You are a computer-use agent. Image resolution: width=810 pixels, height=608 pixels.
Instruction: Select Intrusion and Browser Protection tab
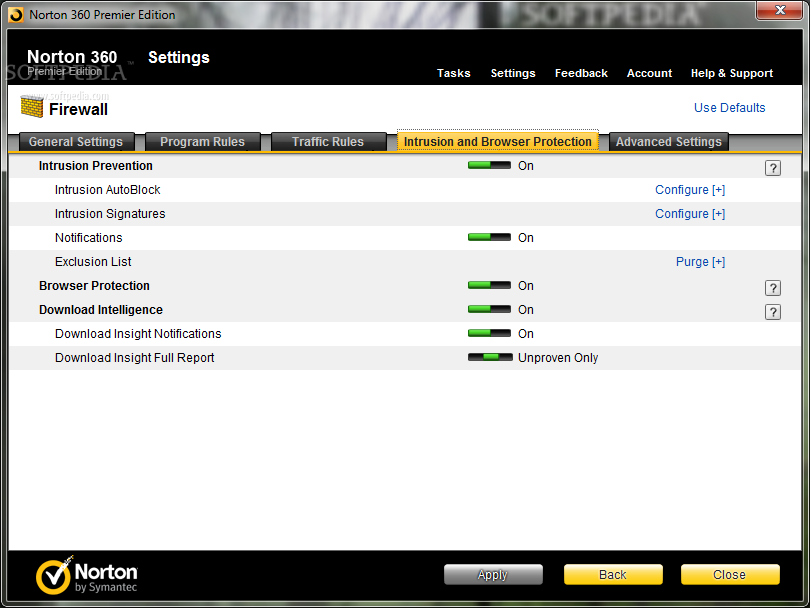click(x=497, y=142)
